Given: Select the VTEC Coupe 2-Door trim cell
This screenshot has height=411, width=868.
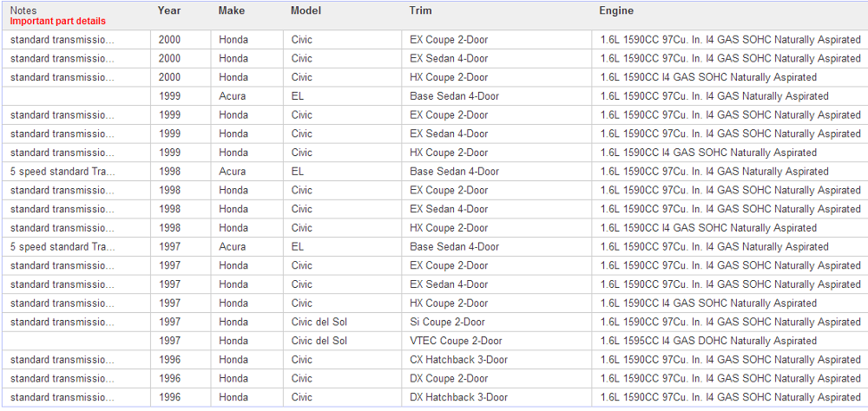Looking at the screenshot, I should pos(456,341).
